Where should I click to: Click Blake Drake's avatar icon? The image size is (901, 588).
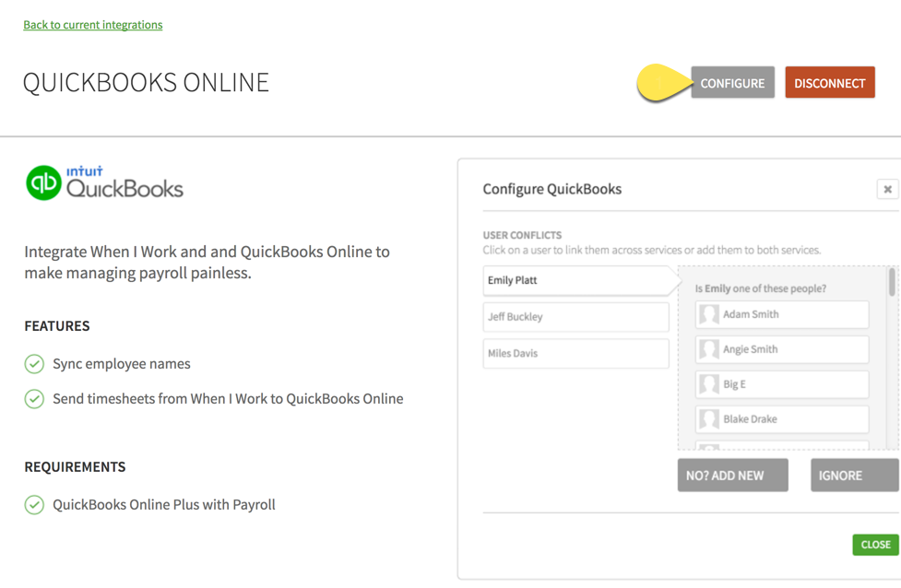712,419
